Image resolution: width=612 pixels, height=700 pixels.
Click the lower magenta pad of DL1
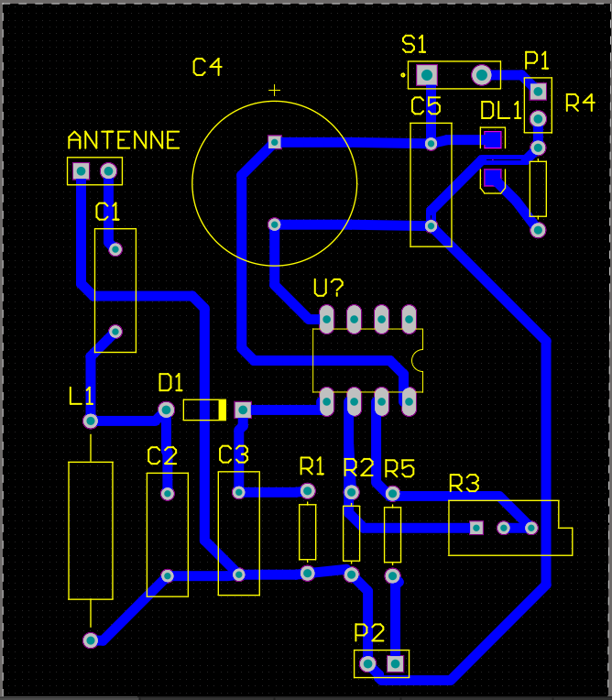point(493,177)
